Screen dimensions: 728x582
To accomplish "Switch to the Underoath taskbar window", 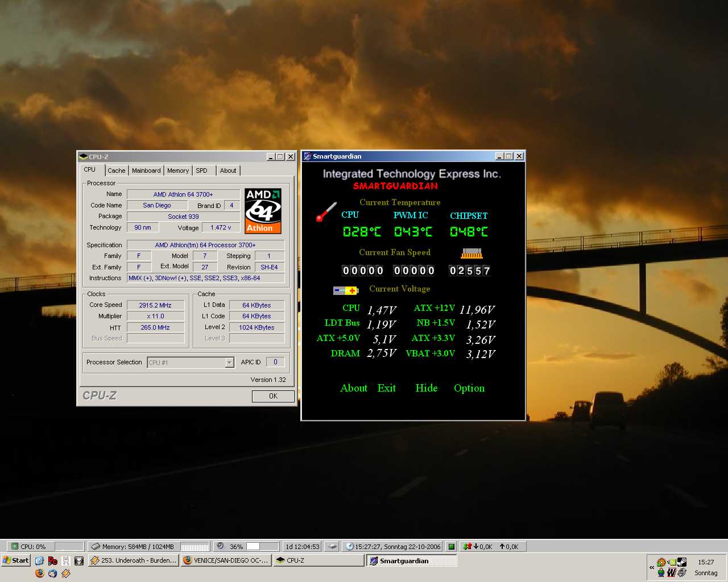I will point(134,560).
